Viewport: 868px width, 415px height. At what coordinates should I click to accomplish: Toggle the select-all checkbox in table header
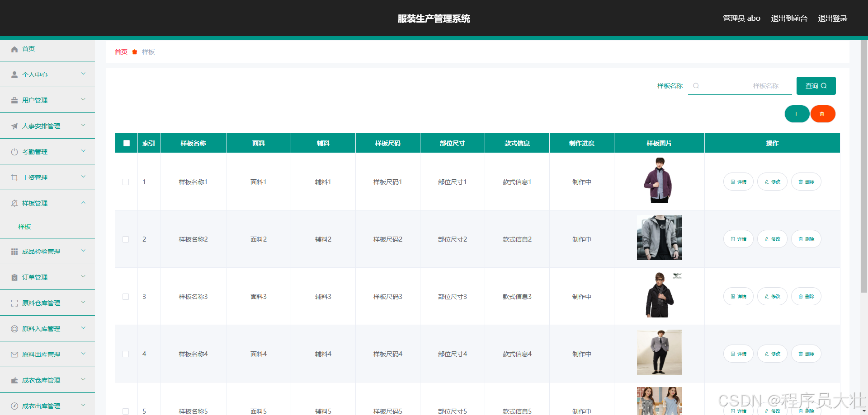[126, 143]
